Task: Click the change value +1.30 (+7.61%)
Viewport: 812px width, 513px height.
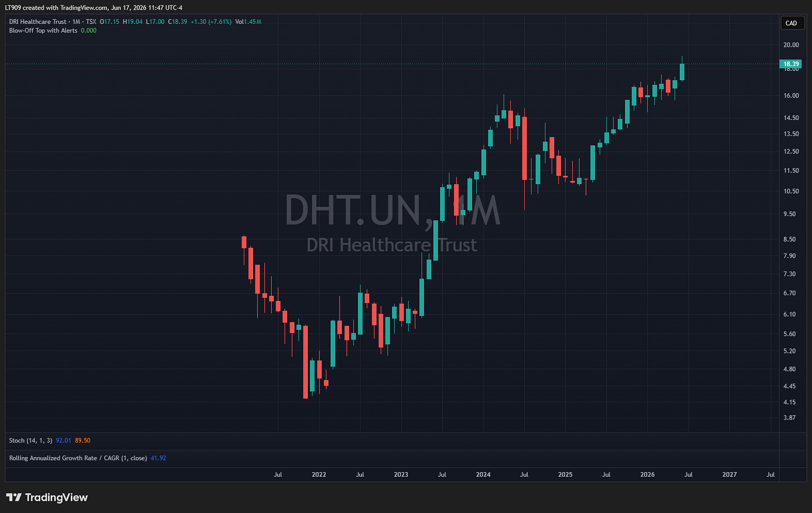Action: coord(210,22)
